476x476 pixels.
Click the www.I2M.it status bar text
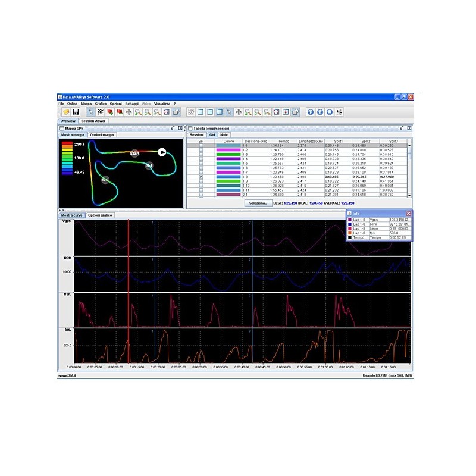tap(67, 375)
